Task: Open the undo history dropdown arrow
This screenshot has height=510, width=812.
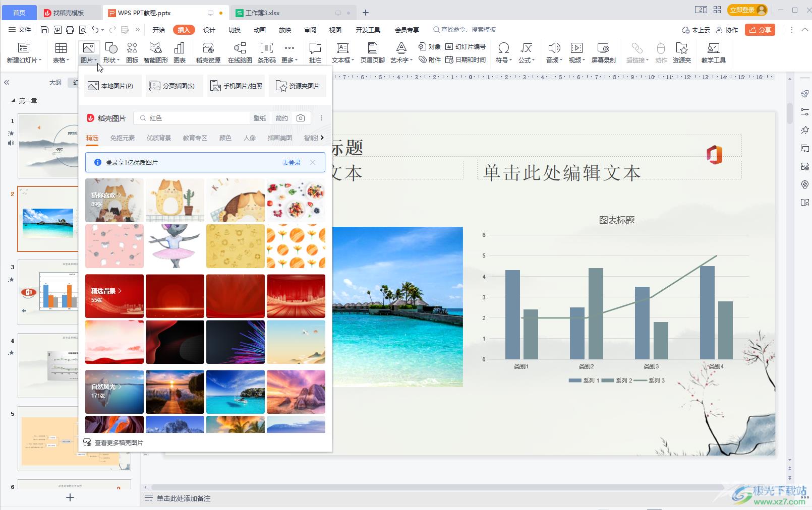Action: [x=103, y=30]
